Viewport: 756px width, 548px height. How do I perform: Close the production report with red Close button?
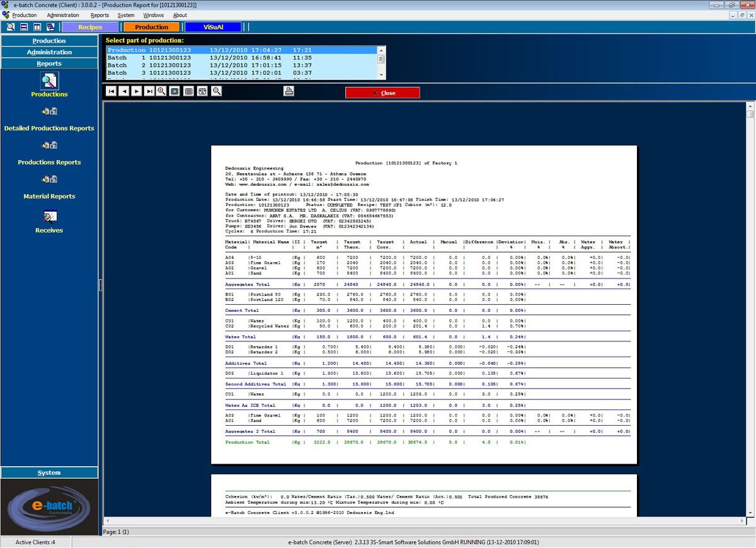pos(382,93)
